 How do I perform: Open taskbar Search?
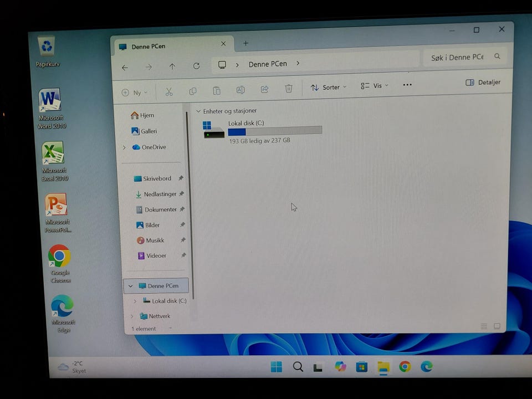click(298, 367)
